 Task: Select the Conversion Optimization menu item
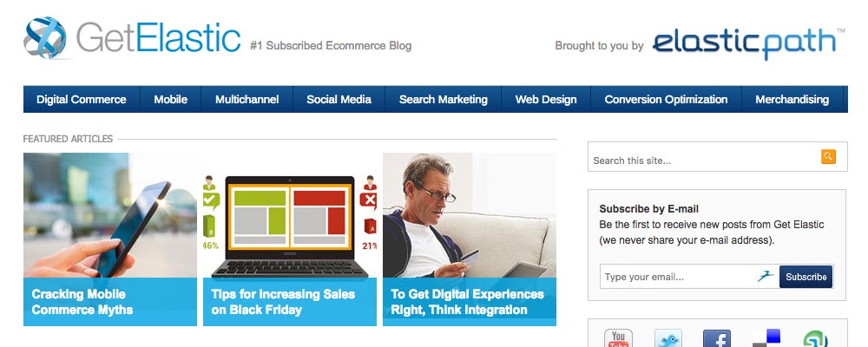click(x=666, y=100)
